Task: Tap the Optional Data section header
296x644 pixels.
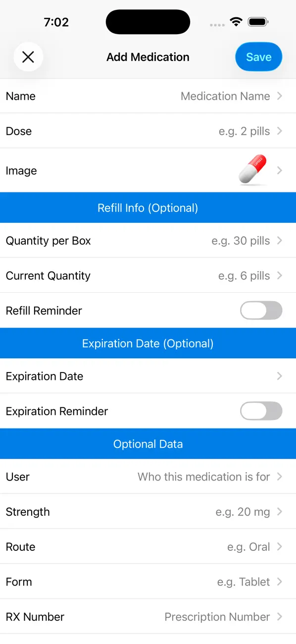Action: (x=148, y=443)
